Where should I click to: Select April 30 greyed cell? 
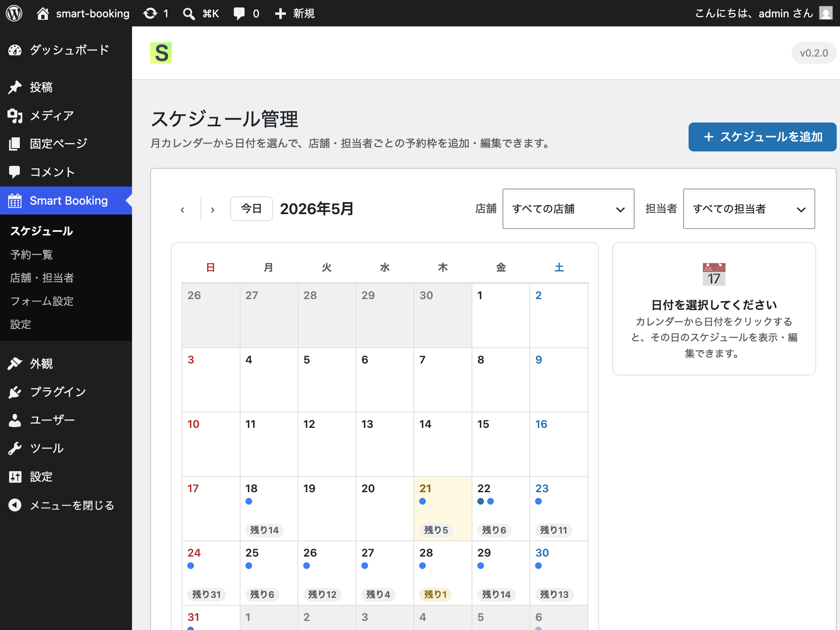click(443, 316)
